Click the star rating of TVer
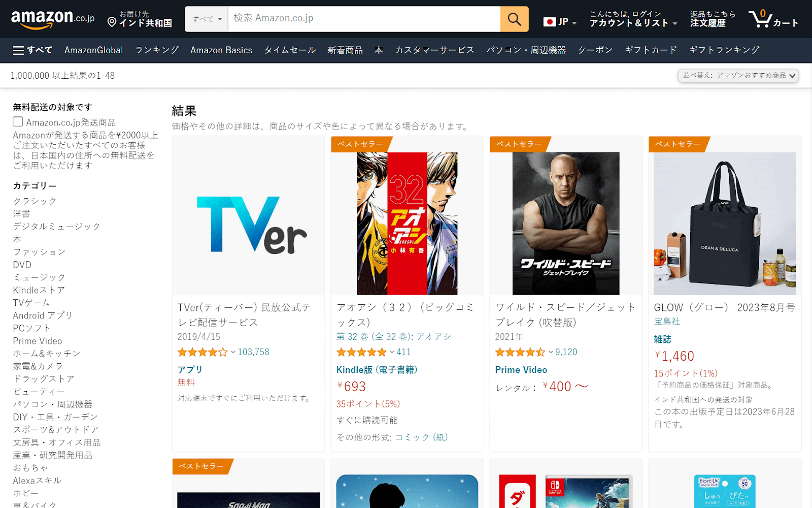812x508 pixels. [x=202, y=352]
